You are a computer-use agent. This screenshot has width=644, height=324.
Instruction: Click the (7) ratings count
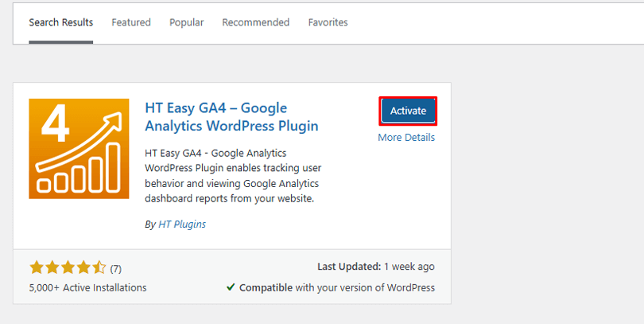[116, 268]
